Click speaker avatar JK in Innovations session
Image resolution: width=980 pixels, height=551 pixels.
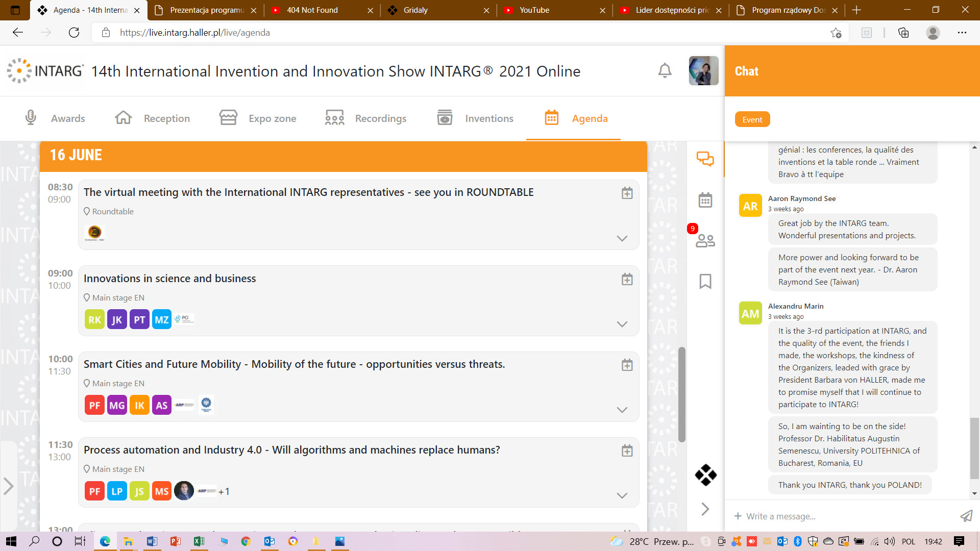(x=117, y=319)
